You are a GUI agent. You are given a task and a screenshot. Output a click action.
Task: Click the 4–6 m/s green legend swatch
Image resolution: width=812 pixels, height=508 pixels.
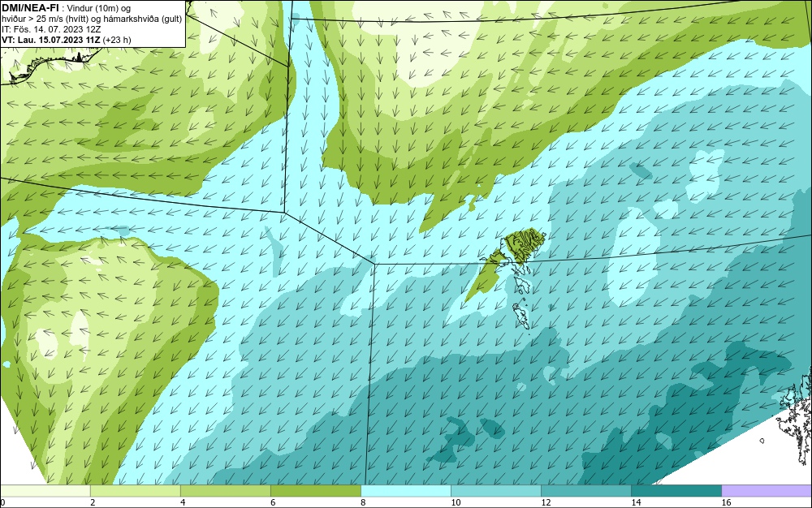[x=225, y=491]
